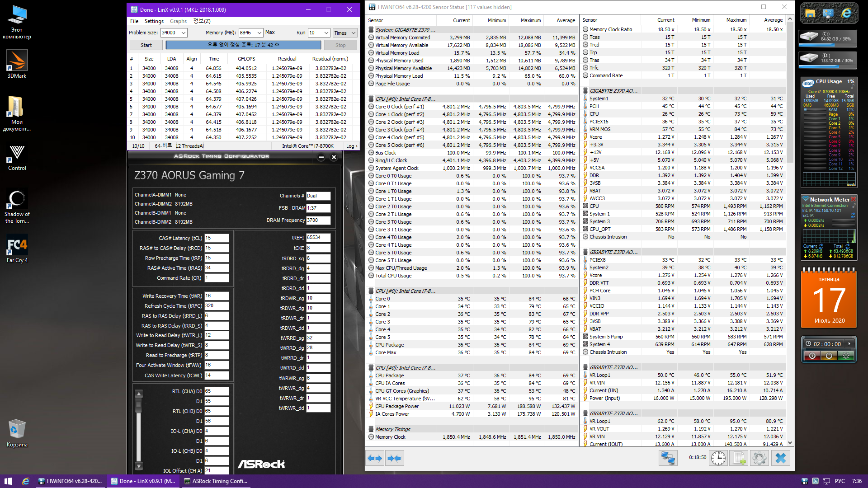
Task: Open Problem Size dropdown in LinX
Action: point(184,33)
